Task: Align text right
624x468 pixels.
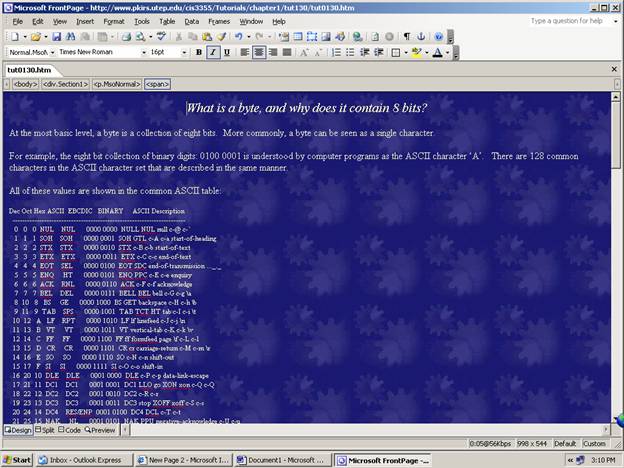Action: [x=273, y=53]
